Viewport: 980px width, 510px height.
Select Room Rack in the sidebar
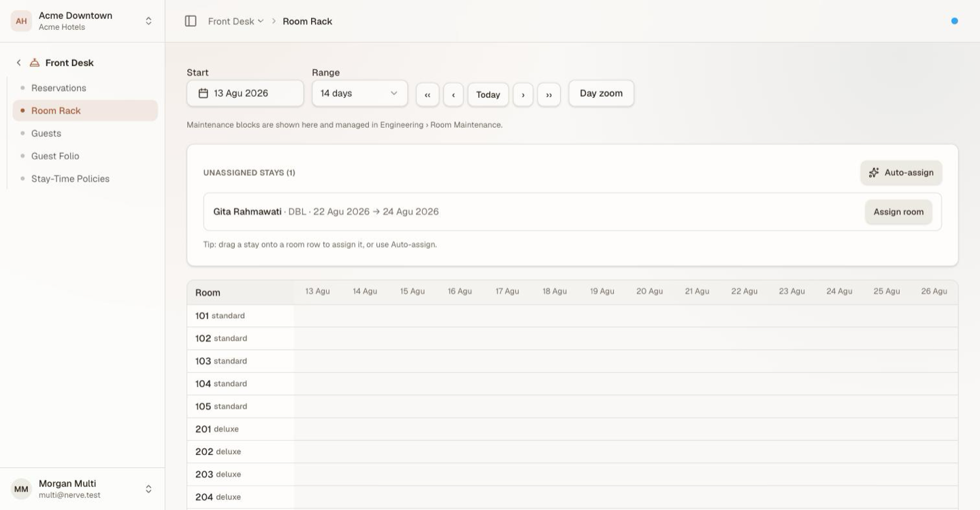[x=85, y=111]
